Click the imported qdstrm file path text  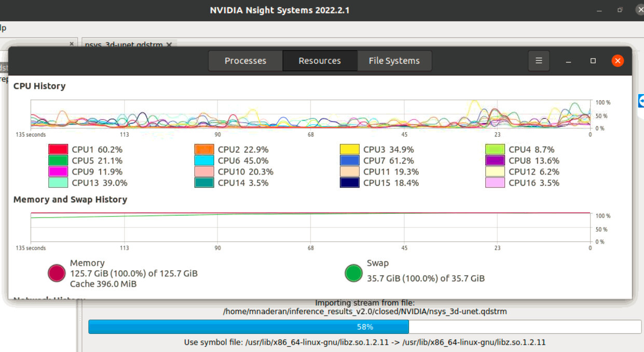coord(365,312)
